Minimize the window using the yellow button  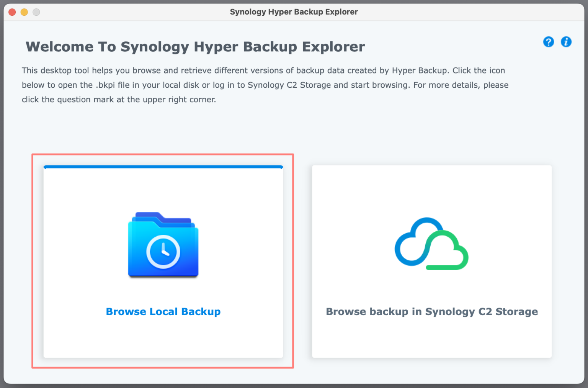tap(24, 12)
